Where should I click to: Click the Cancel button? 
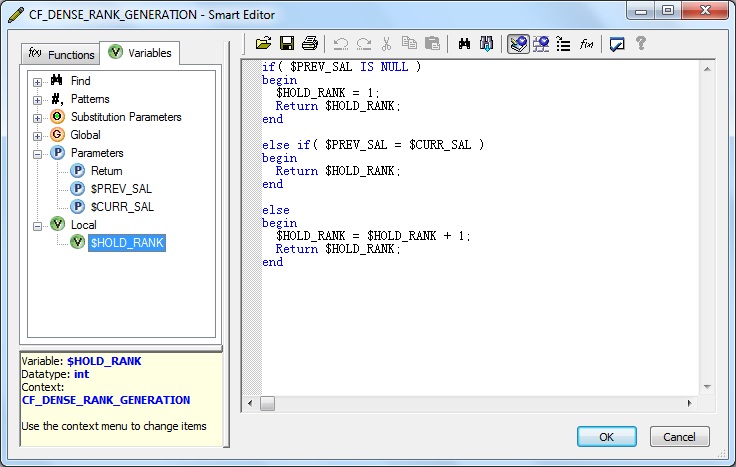679,437
